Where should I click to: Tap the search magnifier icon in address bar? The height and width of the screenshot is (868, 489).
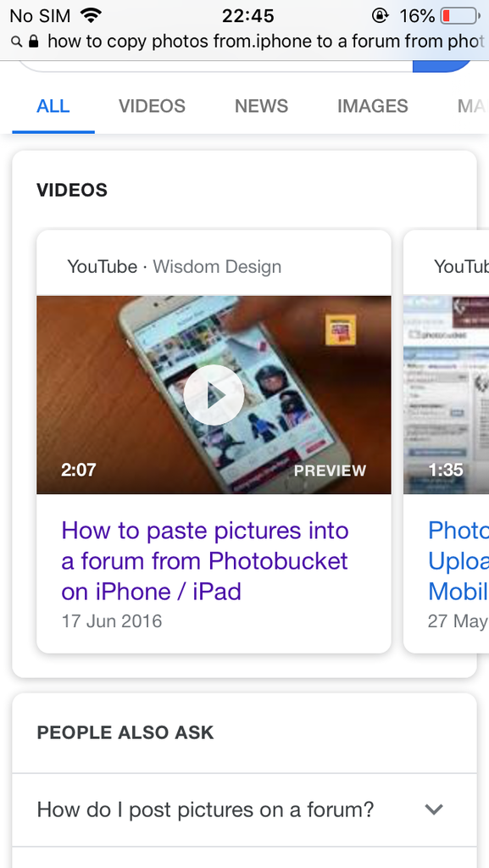click(17, 42)
